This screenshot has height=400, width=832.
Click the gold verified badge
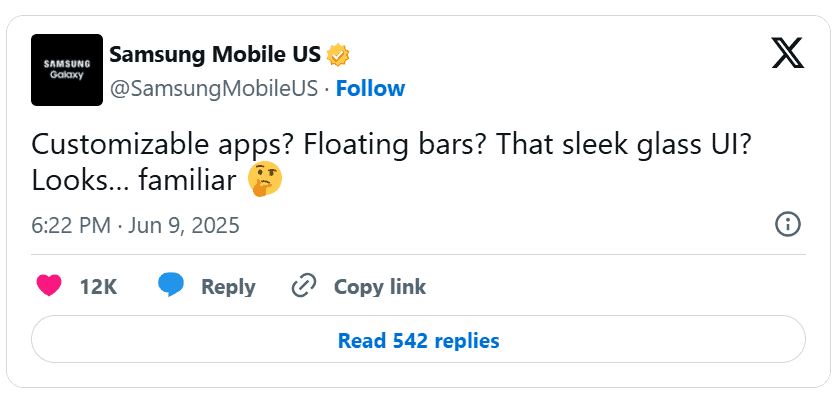pyautogui.click(x=337, y=55)
